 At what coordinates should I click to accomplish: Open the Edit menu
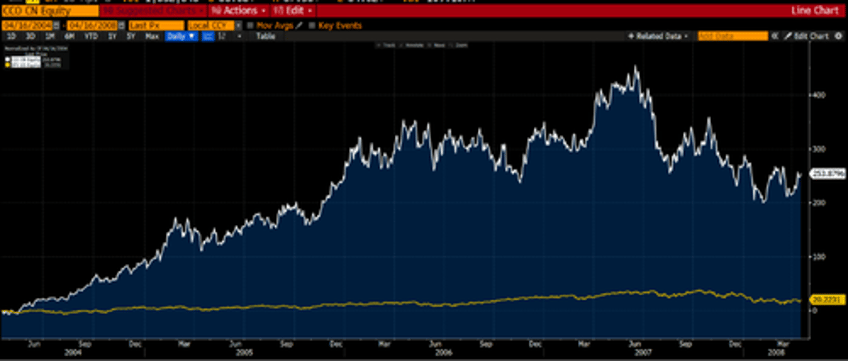293,10
